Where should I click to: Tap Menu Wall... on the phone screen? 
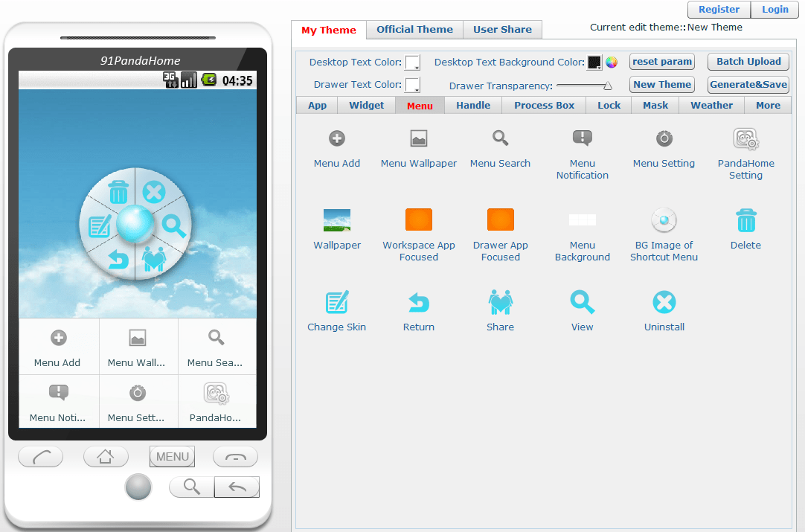(137, 347)
